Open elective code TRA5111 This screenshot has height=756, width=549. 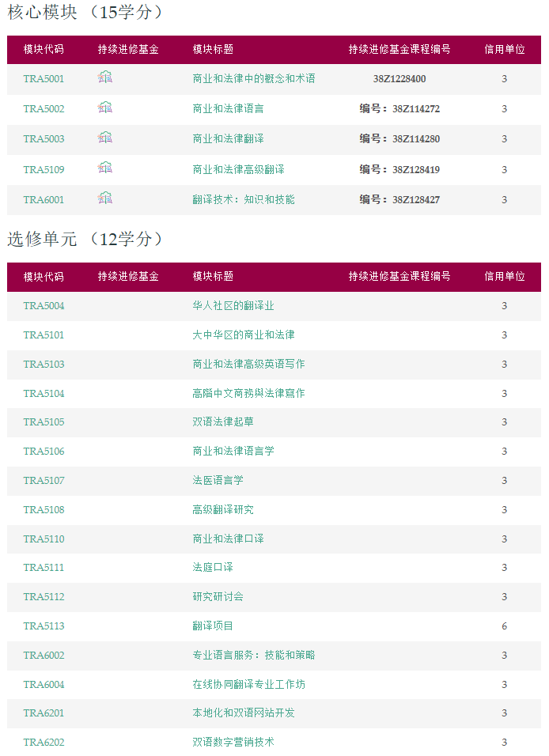[x=44, y=568]
